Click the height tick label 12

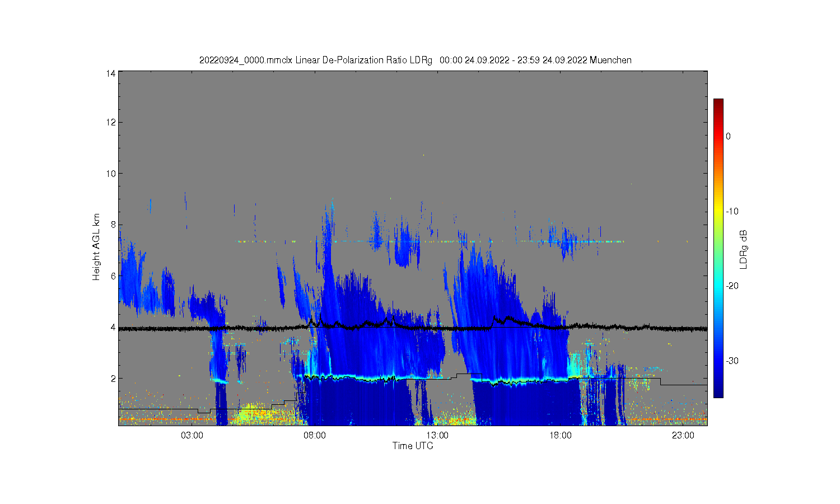click(x=111, y=123)
